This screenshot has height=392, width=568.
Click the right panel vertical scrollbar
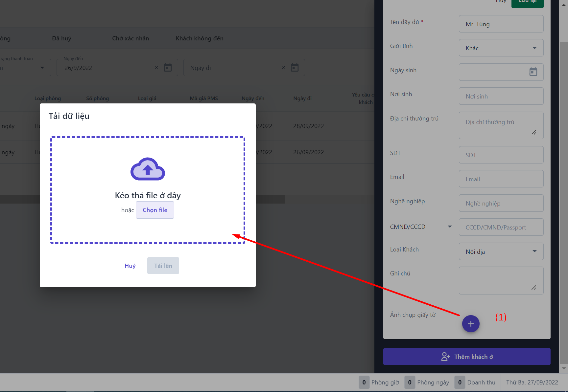coord(563,197)
